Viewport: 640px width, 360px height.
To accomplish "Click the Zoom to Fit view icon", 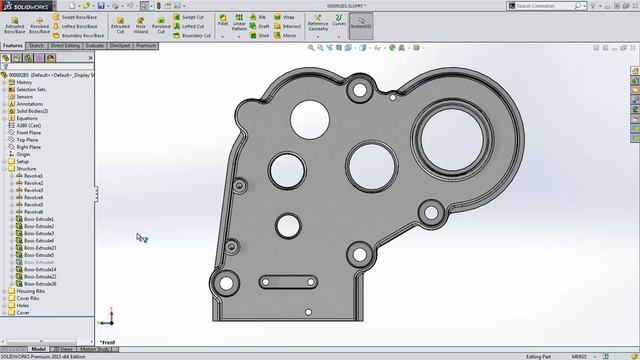I will click(x=311, y=48).
